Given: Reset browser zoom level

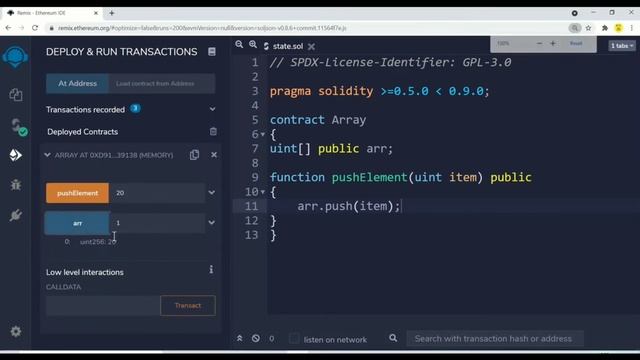Looking at the screenshot, I should (x=576, y=43).
